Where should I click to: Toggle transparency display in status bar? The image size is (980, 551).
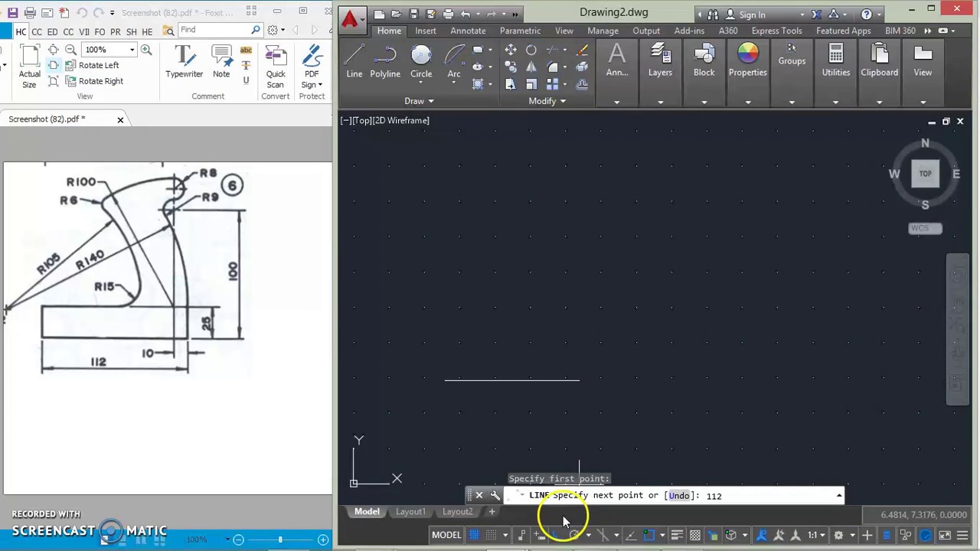point(695,535)
